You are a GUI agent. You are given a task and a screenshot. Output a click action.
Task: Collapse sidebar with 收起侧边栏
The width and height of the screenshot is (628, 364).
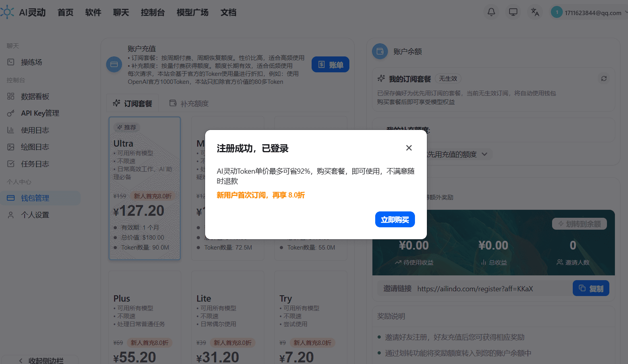[41, 360]
